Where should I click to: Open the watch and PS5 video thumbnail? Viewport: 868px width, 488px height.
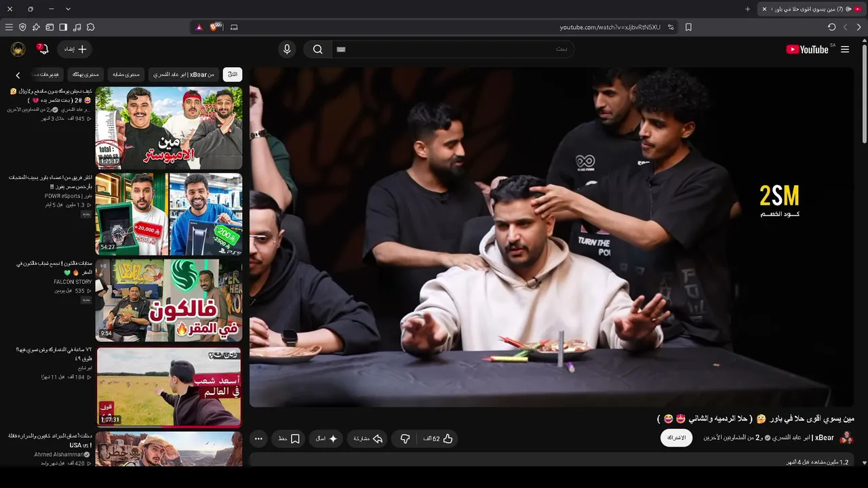[169, 214]
